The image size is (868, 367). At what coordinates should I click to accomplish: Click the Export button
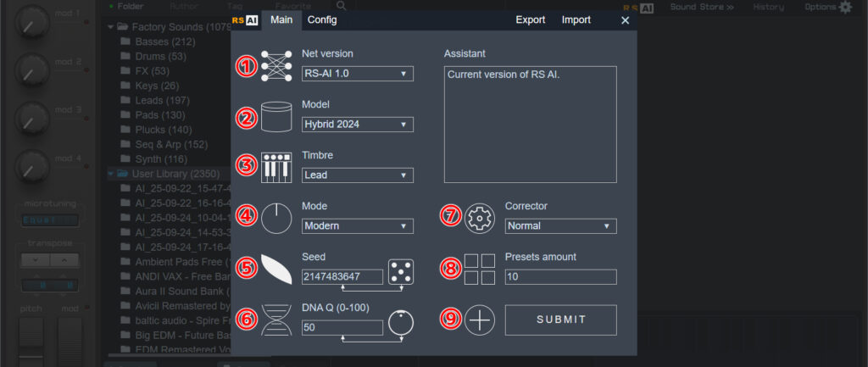[x=531, y=19]
